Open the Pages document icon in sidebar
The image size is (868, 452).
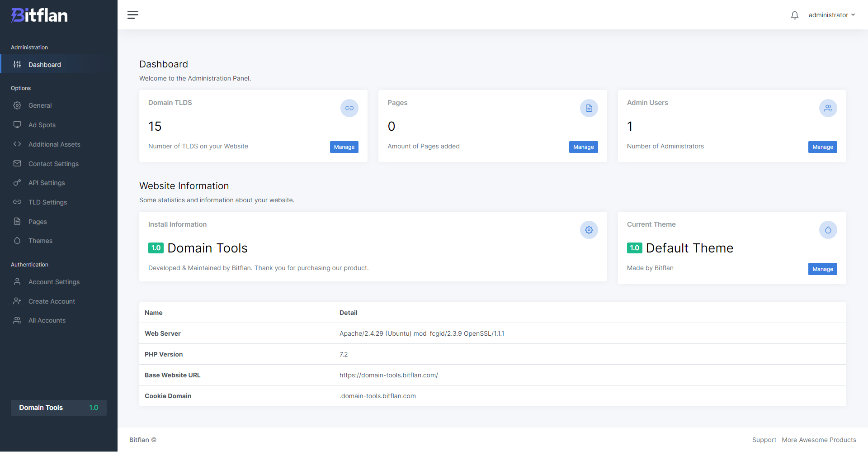tap(17, 221)
